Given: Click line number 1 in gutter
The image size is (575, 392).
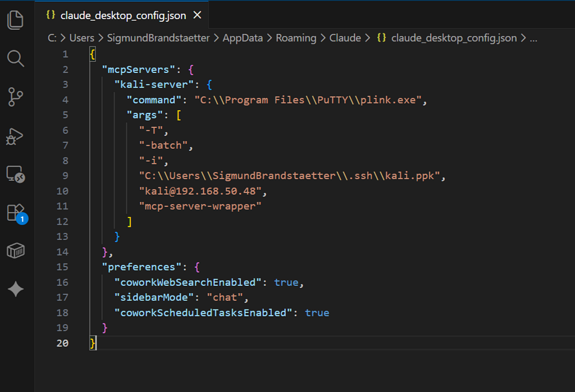Looking at the screenshot, I should click(x=65, y=54).
